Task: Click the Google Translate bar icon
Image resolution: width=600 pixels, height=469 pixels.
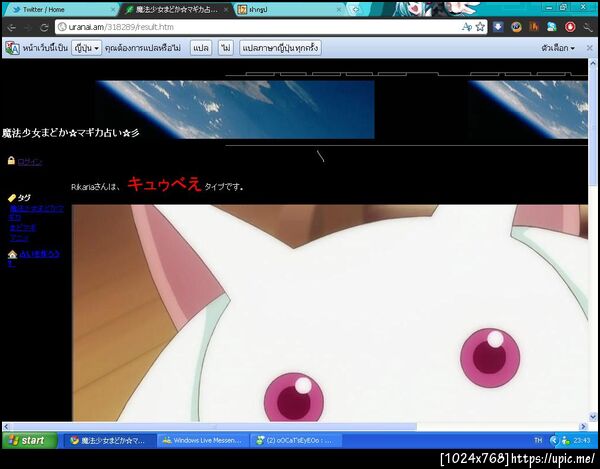Action: 12,48
